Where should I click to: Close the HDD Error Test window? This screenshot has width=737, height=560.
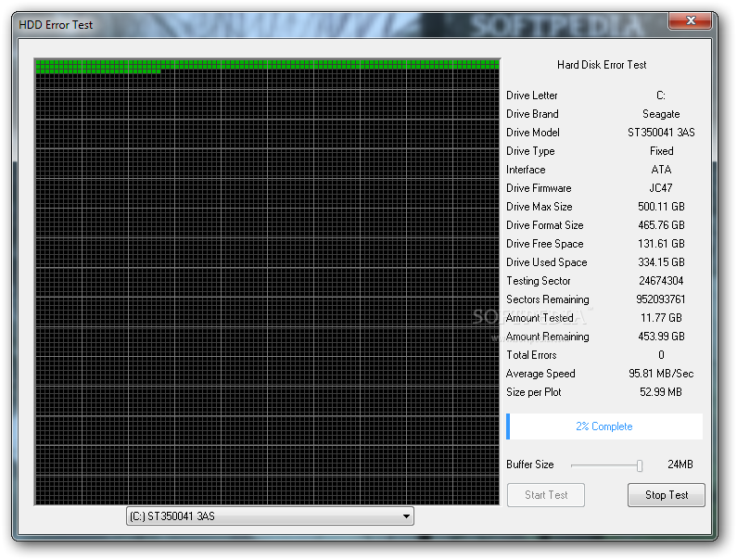coord(691,20)
